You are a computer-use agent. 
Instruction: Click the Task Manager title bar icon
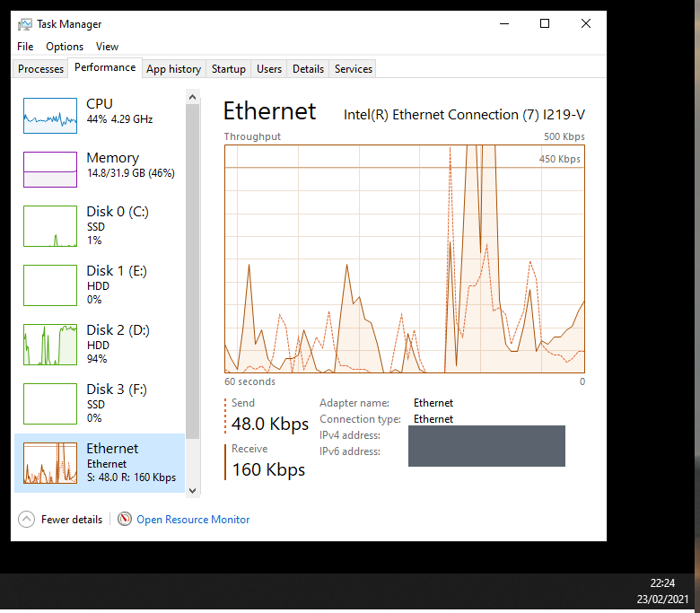coord(25,24)
